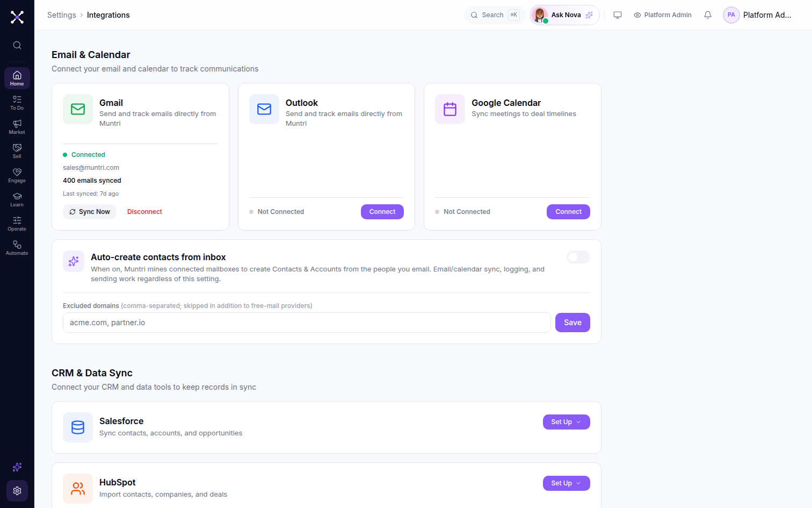
Task: Open the Market section
Action: tap(17, 127)
